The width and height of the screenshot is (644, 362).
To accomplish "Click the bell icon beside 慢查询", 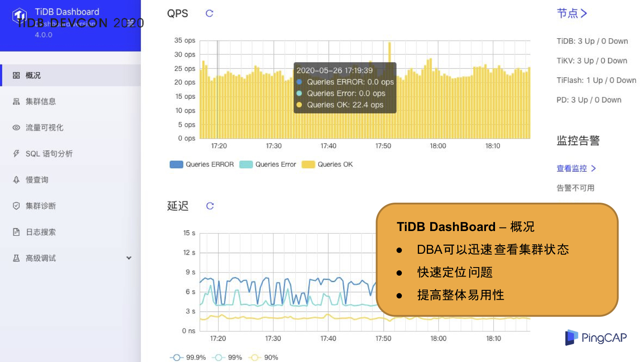I will 16,180.
